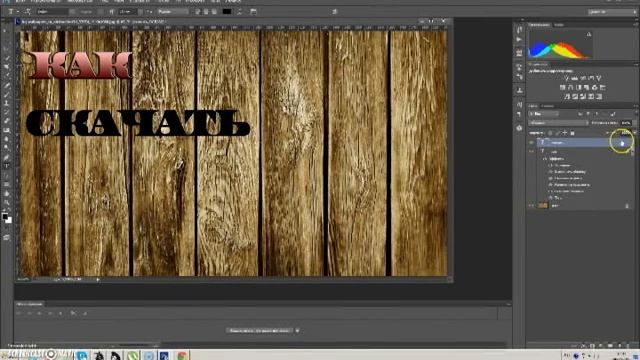Left-align the text in options bar
The height and width of the screenshot is (360, 640).
tap(198, 12)
